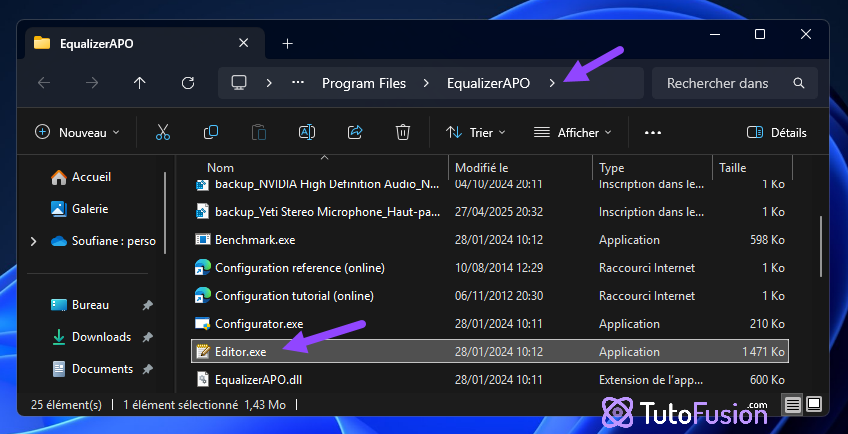Image resolution: width=848 pixels, height=434 pixels.
Task: Click the 1 471 Ko size cell
Action: tap(763, 352)
